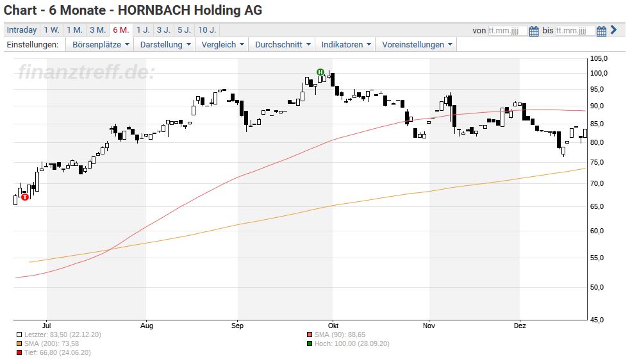The image size is (630, 364).
Task: Open the Durchschnitt dropdown
Action: pyautogui.click(x=282, y=45)
